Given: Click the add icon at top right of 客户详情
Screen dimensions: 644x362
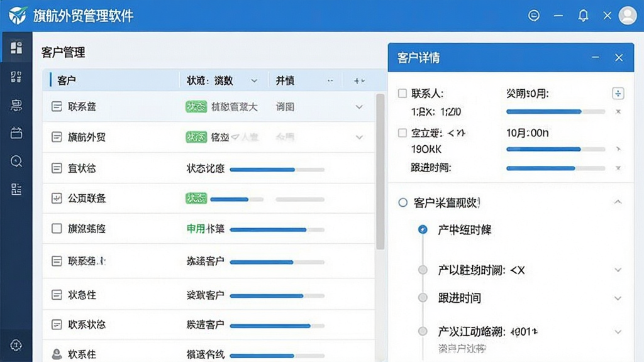Looking at the screenshot, I should 618,94.
